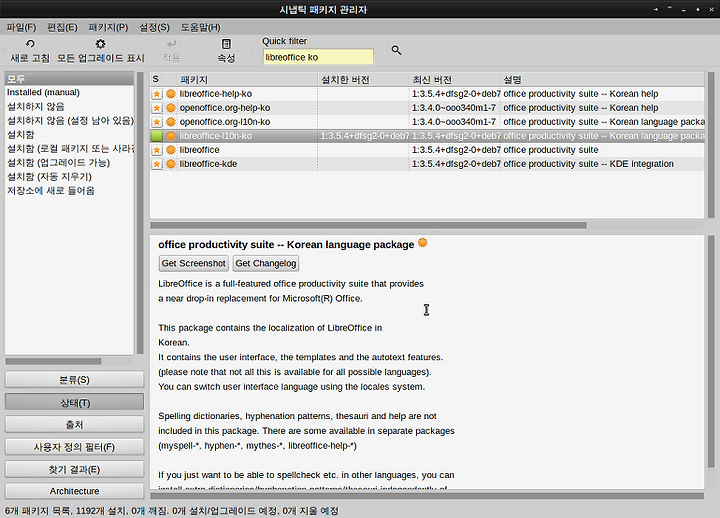
Task: Click status box of libreoffice row
Action: 157,150
